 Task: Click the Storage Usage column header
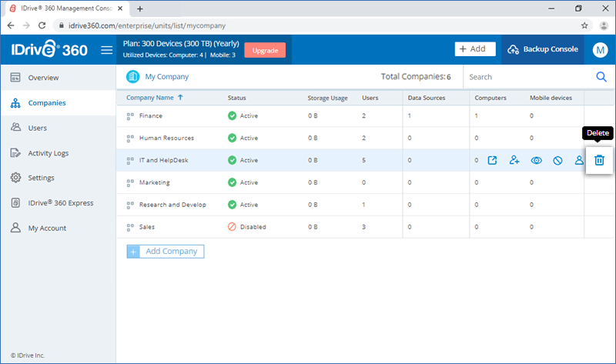pos(328,98)
